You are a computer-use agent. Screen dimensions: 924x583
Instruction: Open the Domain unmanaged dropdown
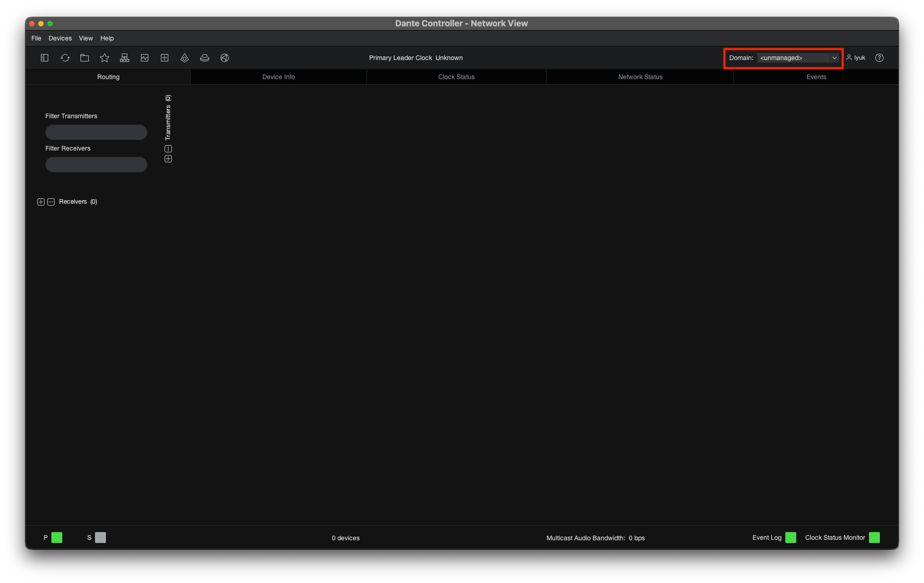[x=798, y=58]
